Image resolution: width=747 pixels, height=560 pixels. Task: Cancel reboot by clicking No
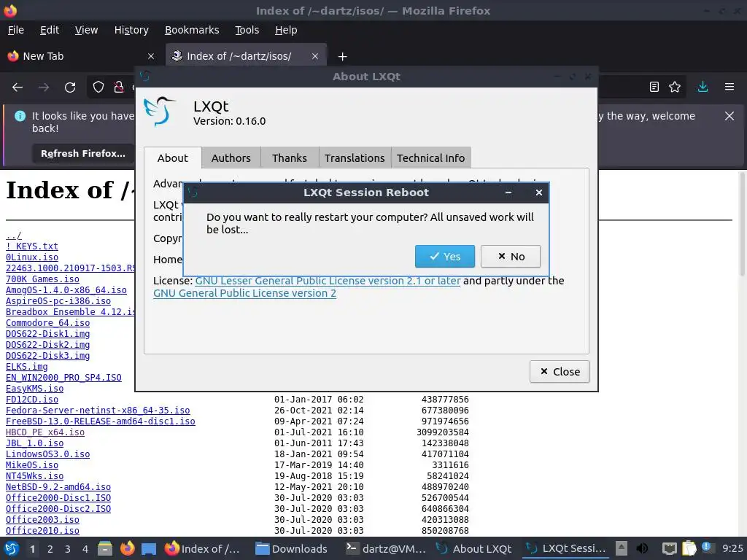[x=510, y=257]
